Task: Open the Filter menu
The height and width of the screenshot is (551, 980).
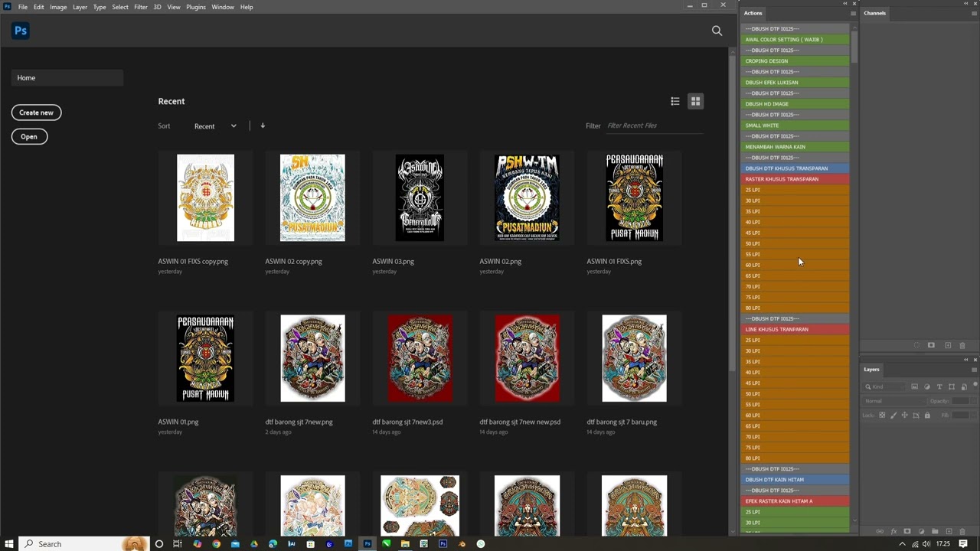Action: [141, 7]
